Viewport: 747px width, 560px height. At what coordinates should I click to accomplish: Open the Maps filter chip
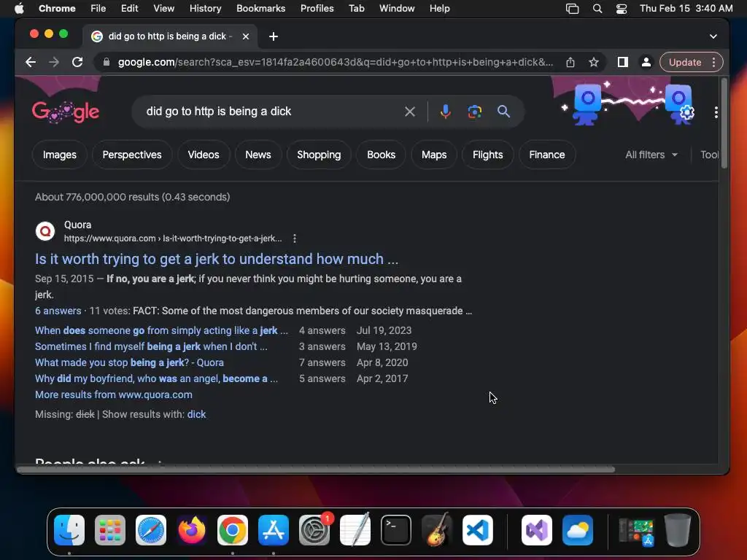point(434,155)
